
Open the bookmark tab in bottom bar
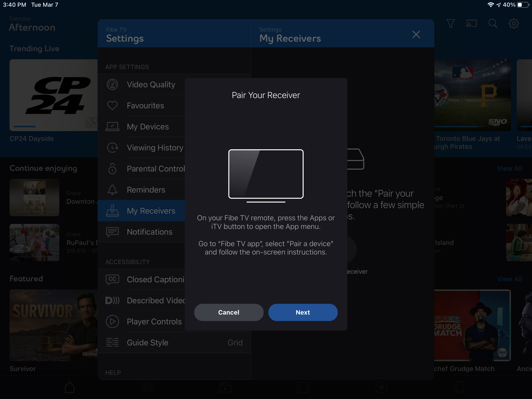(459, 387)
